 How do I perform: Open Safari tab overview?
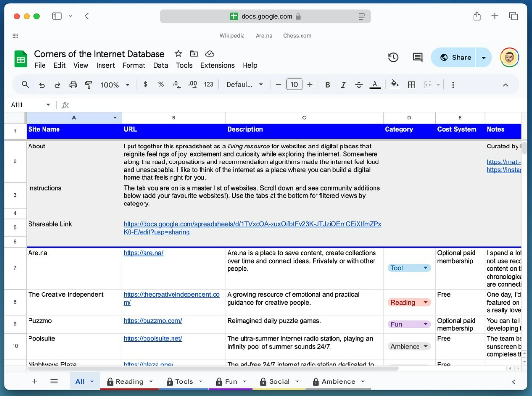pos(513,16)
